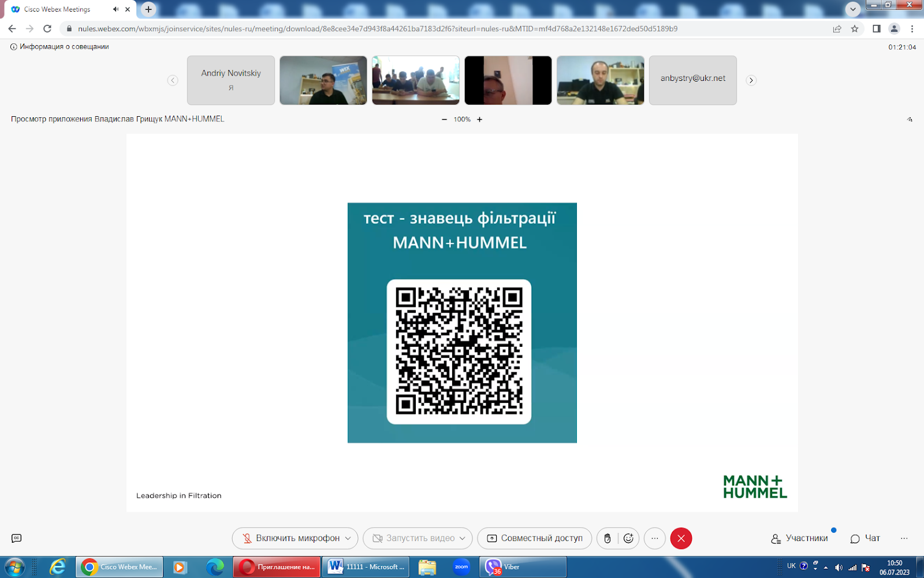Change UK keyboard language indicator
This screenshot has width=924, height=578.
pos(791,566)
